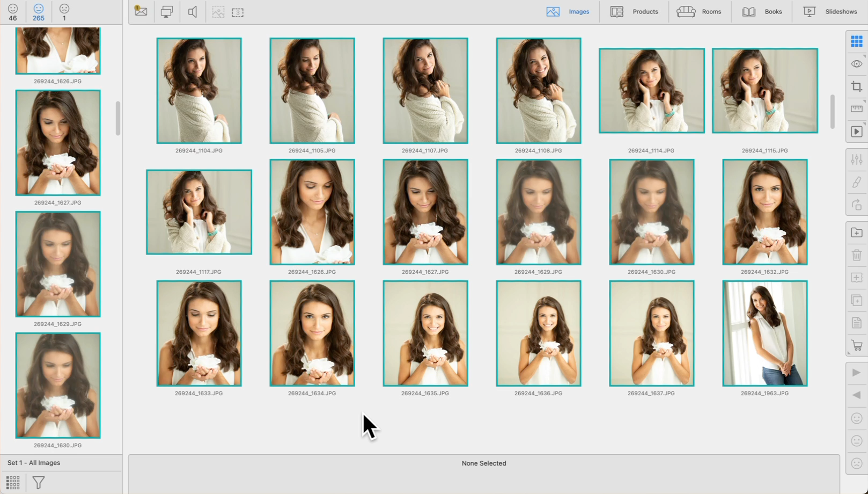This screenshot has height=494, width=868.
Task: Select thumbnail 269244_1963.JPG in the grid
Action: [764, 333]
